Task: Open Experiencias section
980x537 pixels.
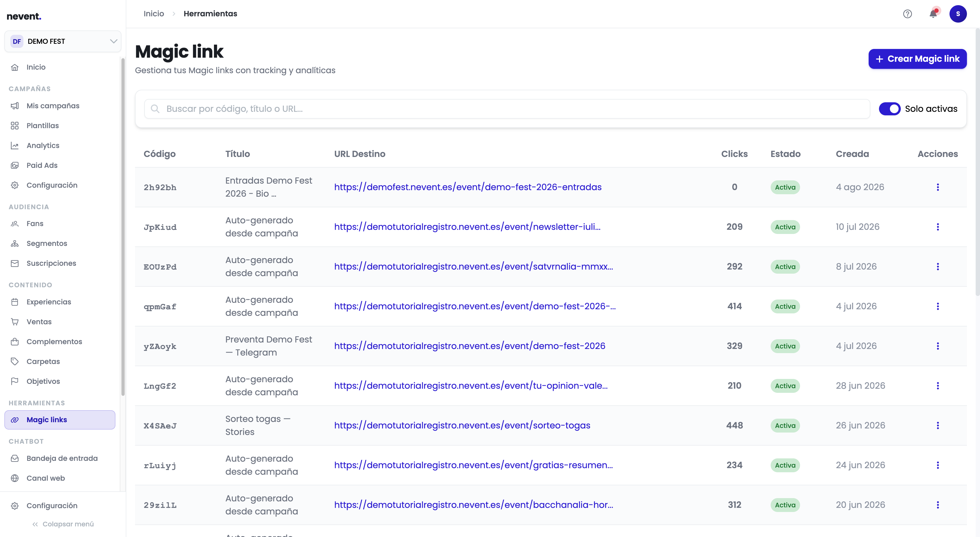Action: tap(60, 302)
